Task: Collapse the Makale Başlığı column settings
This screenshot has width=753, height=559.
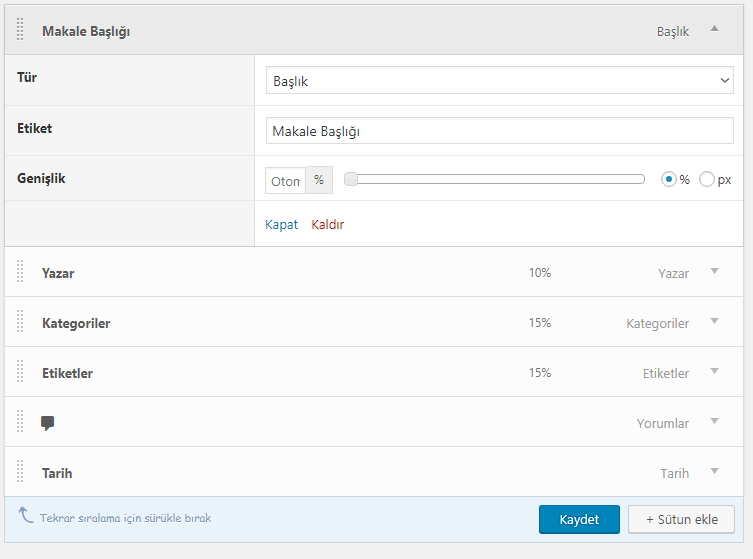Action: pyautogui.click(x=715, y=28)
